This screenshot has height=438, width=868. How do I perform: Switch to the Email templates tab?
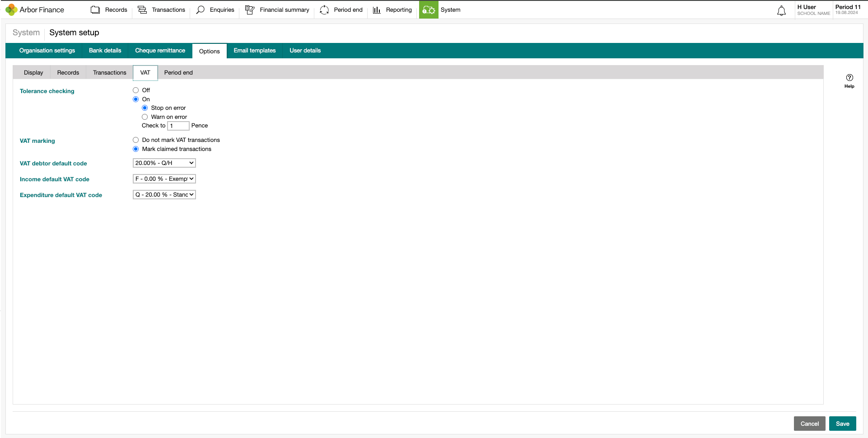coord(254,51)
